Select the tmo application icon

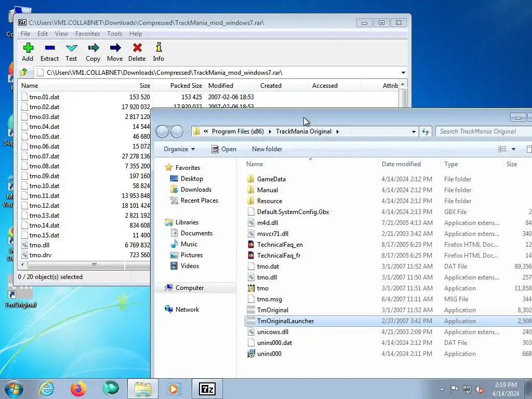click(251, 288)
